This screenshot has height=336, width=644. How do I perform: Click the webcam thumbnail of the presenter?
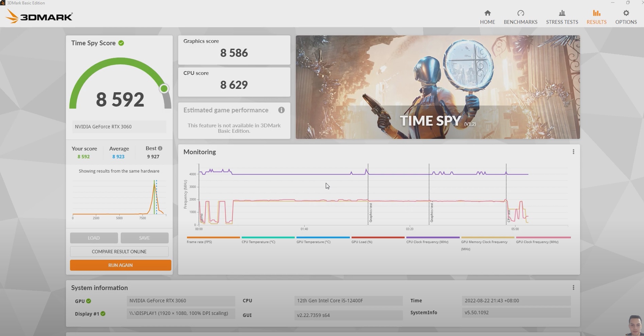[634, 325]
